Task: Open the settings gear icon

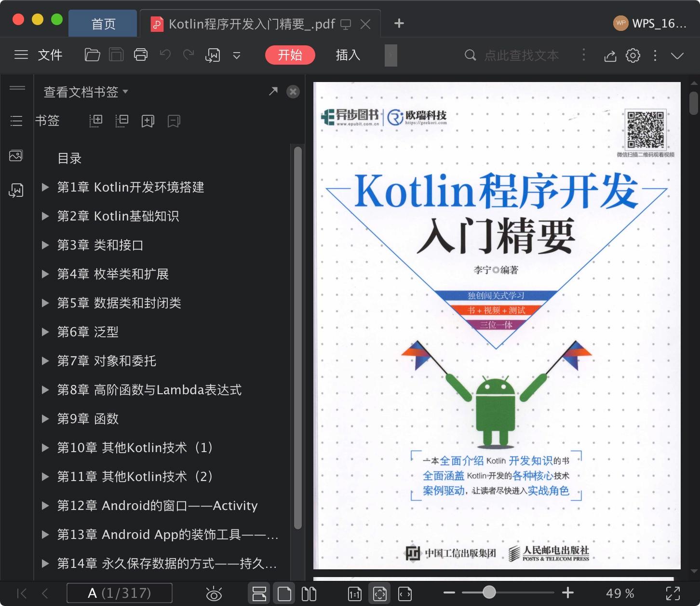Action: click(x=633, y=55)
